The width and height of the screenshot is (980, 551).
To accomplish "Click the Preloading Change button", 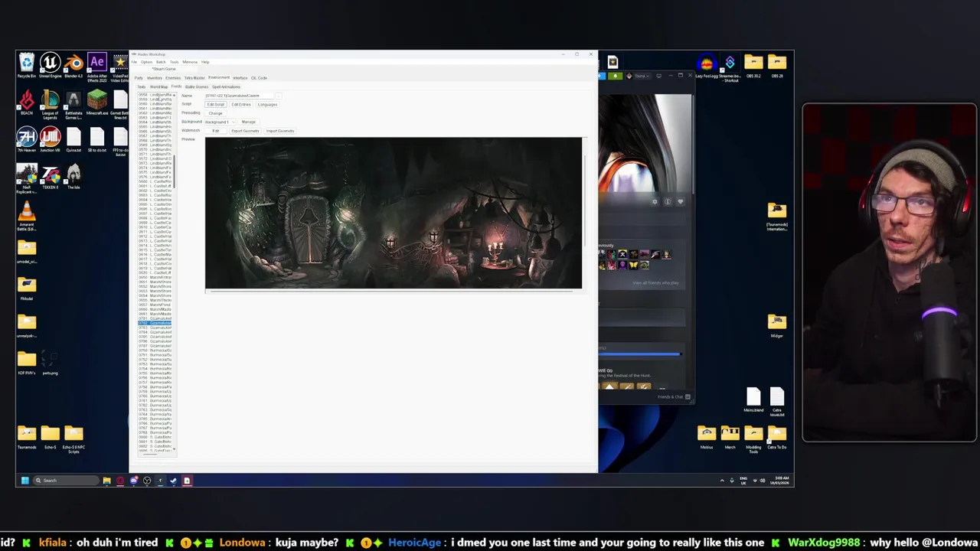I will click(x=216, y=113).
